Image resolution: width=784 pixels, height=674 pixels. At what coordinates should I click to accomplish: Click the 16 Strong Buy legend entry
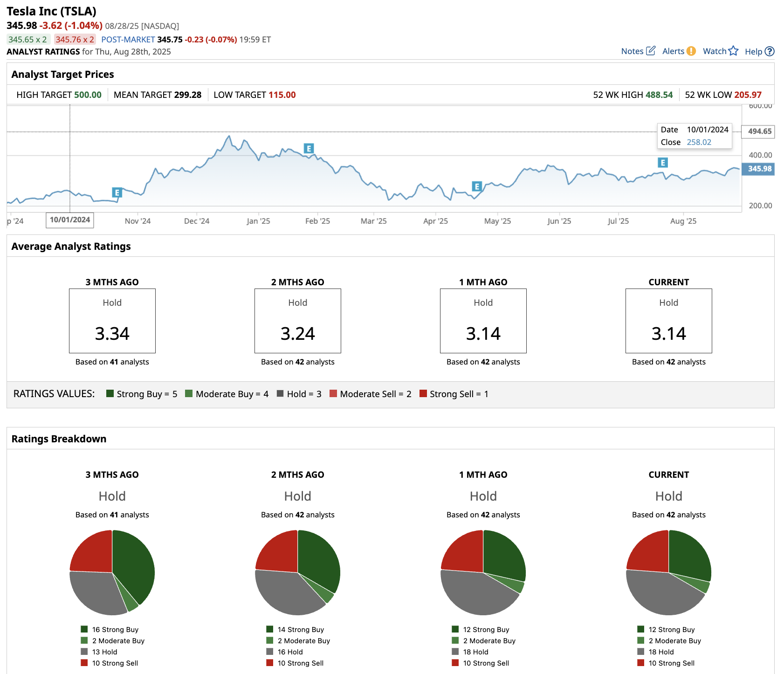coord(110,629)
